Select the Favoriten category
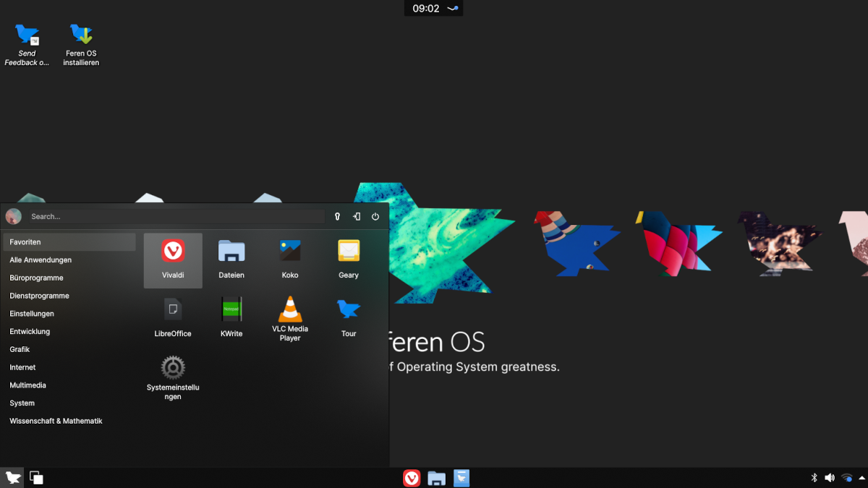This screenshot has width=868, height=488. click(x=69, y=242)
